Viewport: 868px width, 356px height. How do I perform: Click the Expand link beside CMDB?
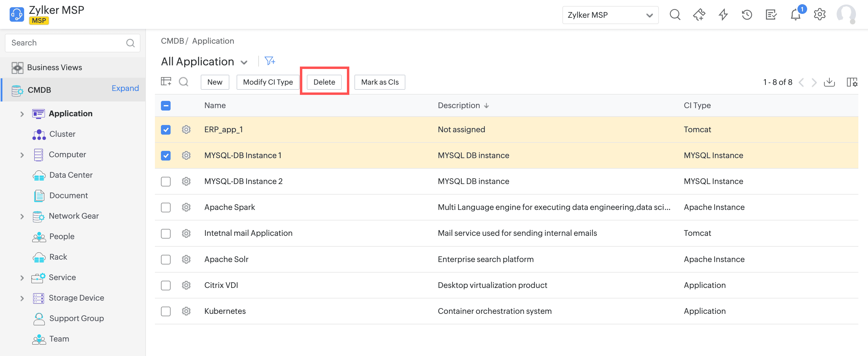125,88
